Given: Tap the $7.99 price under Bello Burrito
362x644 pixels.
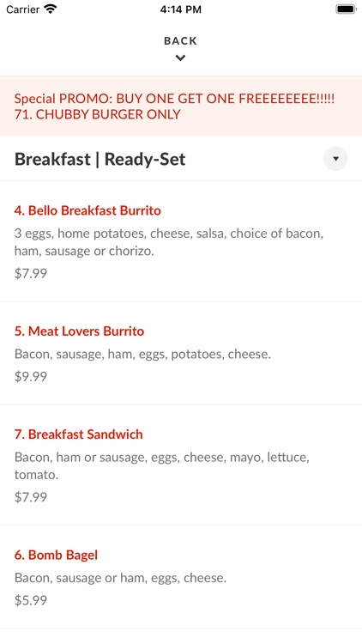Looking at the screenshot, I should [31, 273].
